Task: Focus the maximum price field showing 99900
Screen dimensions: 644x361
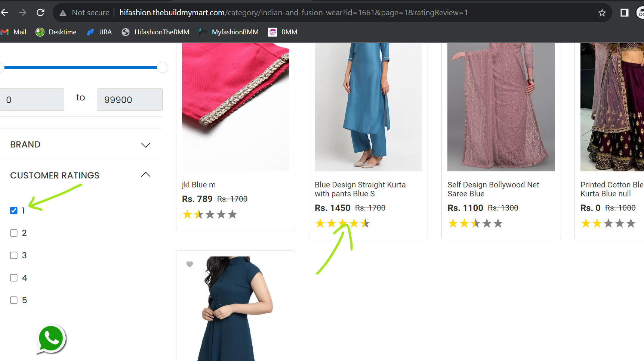Action: click(130, 100)
